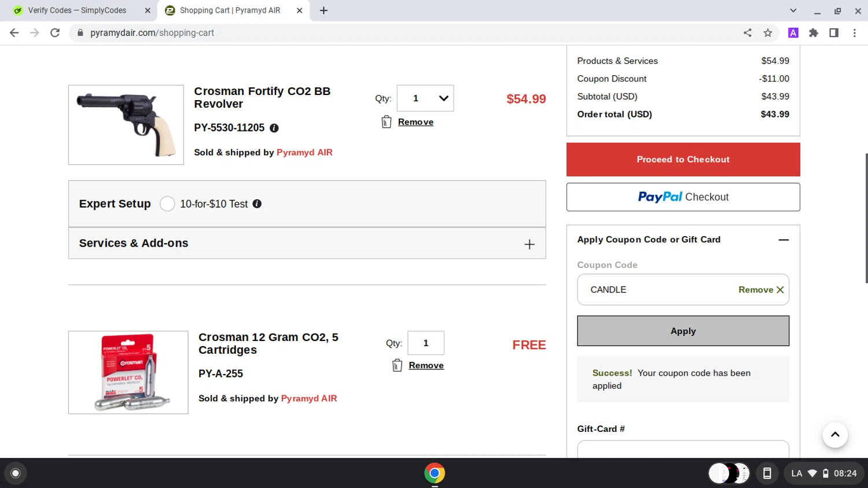This screenshot has width=868, height=488.
Task: Click the share icon in the address bar
Action: pyautogui.click(x=748, y=33)
